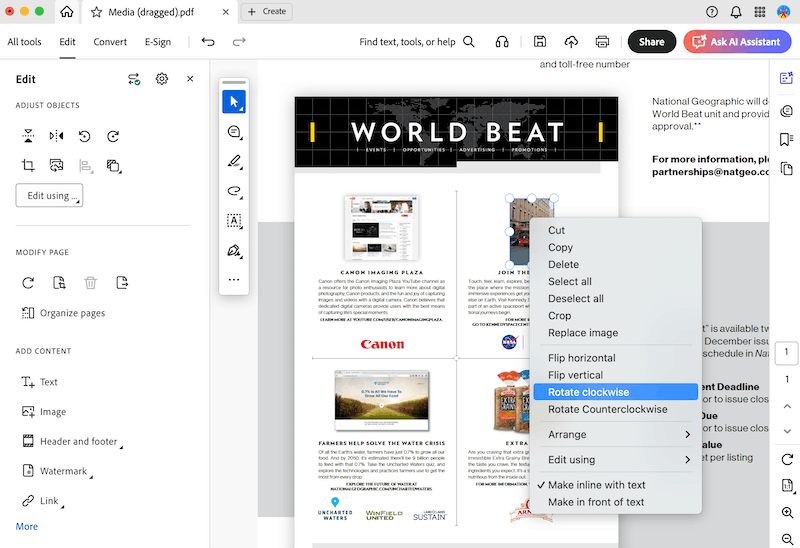800x548 pixels.
Task: Open Ask AI Assistant
Action: coord(737,42)
